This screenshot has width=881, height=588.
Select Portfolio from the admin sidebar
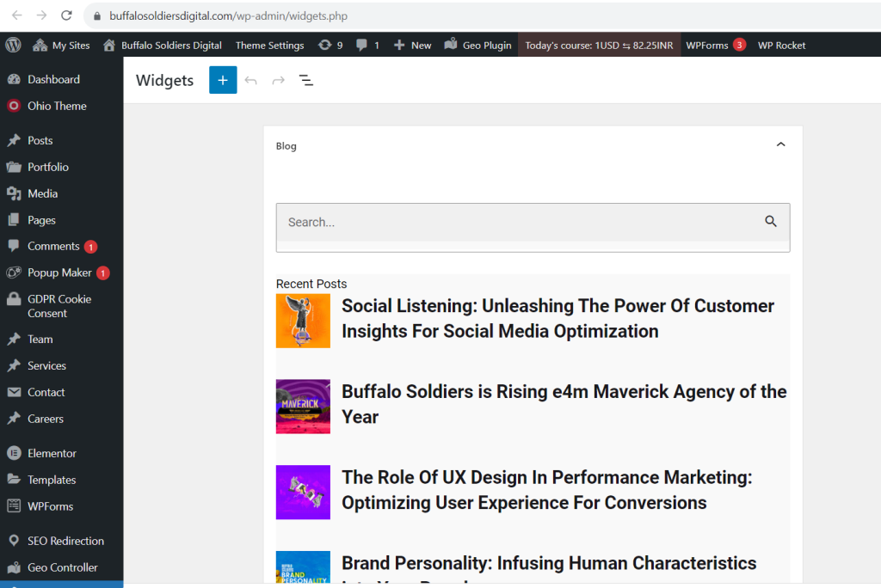(x=47, y=167)
